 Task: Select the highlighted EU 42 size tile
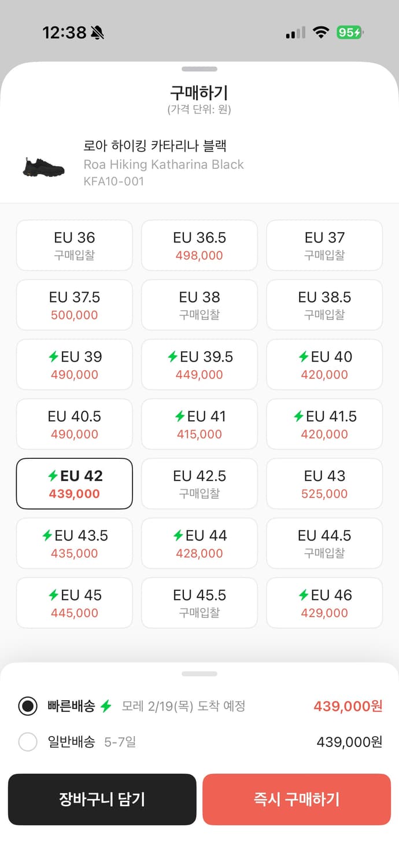[x=75, y=484]
